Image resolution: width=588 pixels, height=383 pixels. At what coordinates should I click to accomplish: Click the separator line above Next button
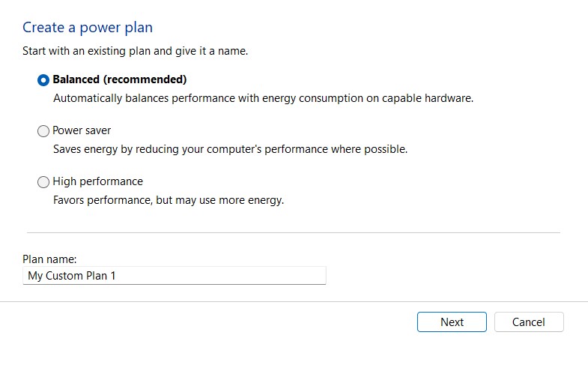coord(294,302)
